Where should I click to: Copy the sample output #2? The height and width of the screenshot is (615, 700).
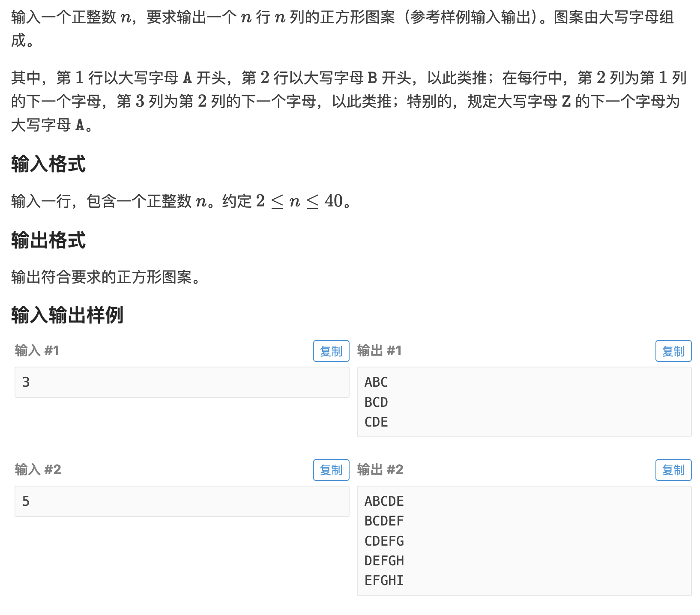pyautogui.click(x=673, y=470)
